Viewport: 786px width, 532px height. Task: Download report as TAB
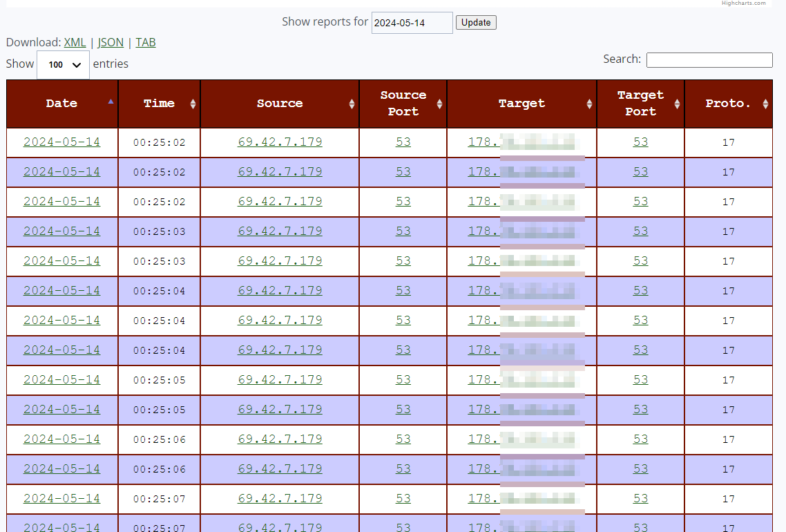(145, 43)
